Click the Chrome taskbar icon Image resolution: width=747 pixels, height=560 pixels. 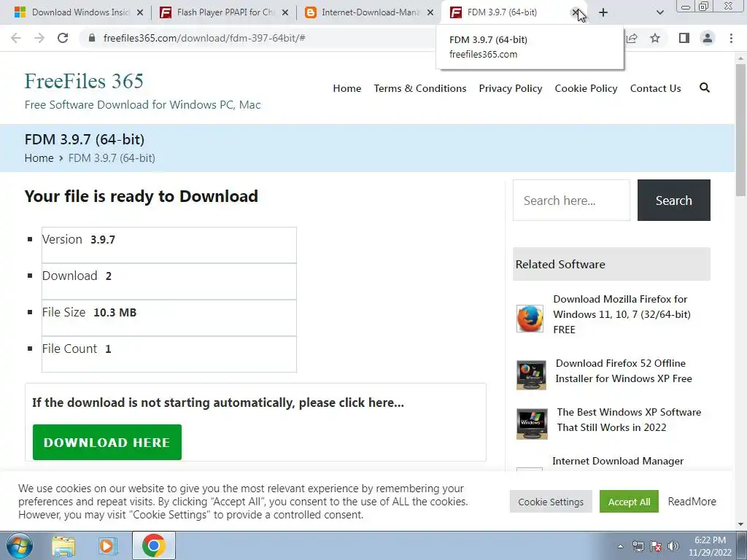153,545
